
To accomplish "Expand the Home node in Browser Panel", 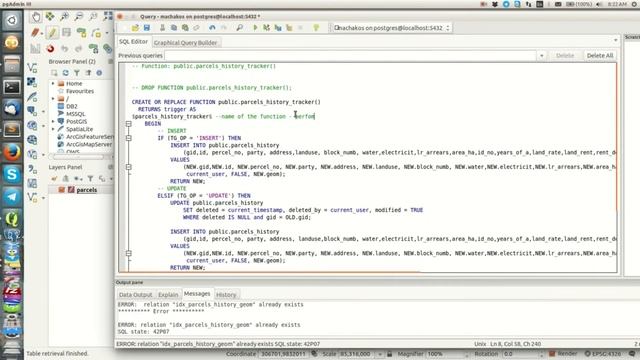I will (53, 83).
